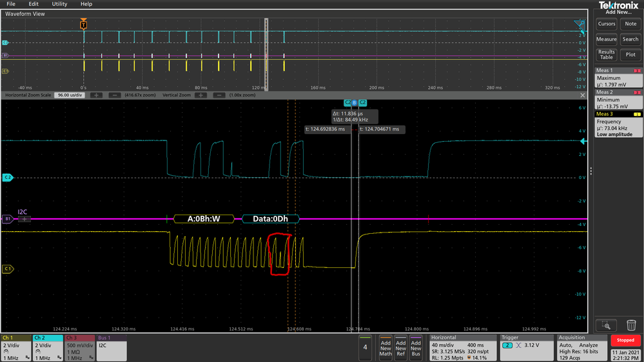Increase horizontal zoom with plus button
This screenshot has width=644, height=362.
coord(96,95)
